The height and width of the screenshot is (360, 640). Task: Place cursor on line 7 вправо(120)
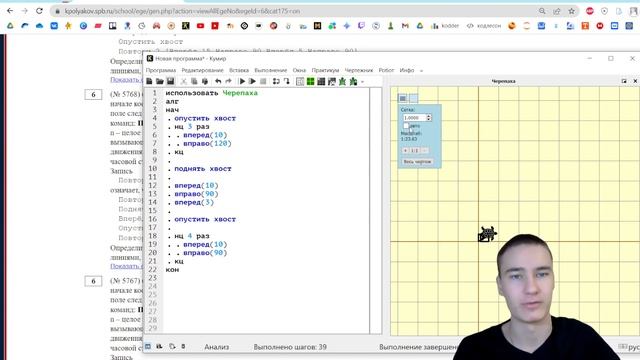point(207,144)
